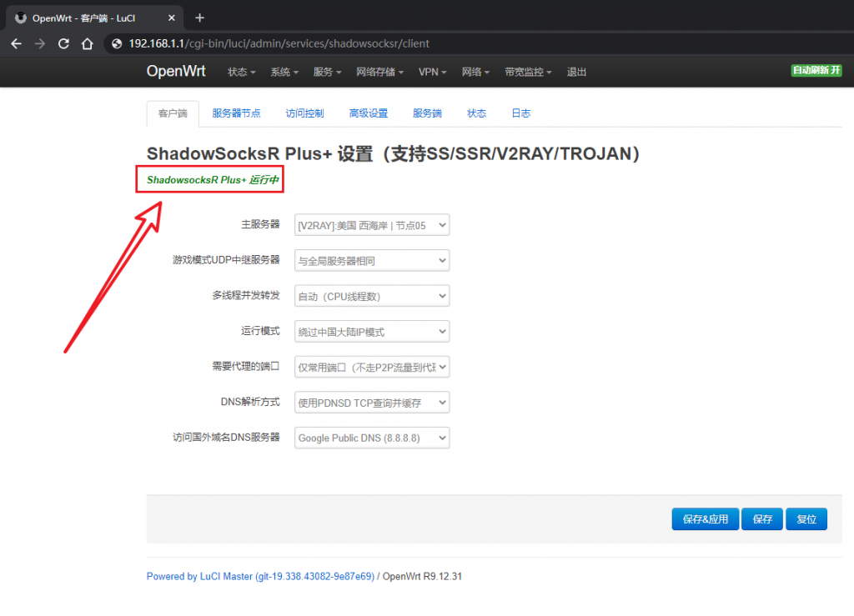Image resolution: width=854 pixels, height=616 pixels.
Task: Switch to the 状态 page tab
Action: point(476,113)
